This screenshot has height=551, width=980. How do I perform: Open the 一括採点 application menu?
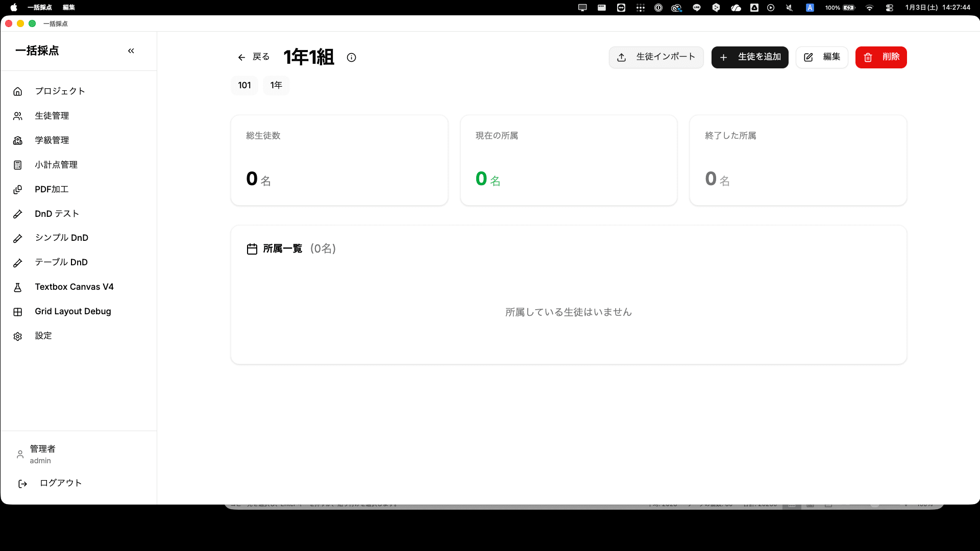[x=39, y=8]
